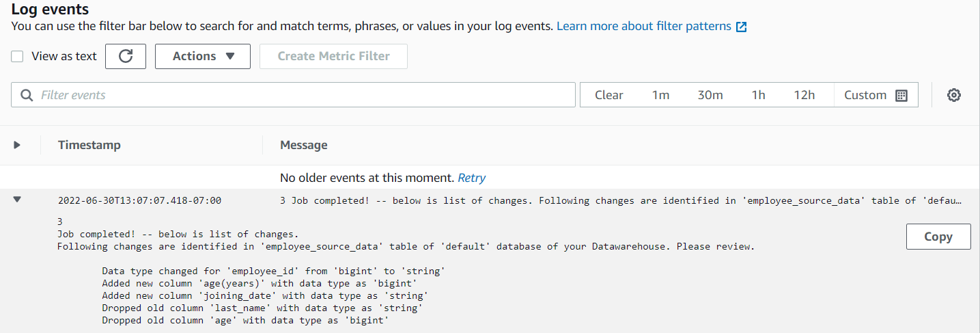980x333 pixels.
Task: Expand all rows using header arrow
Action: pos(17,145)
